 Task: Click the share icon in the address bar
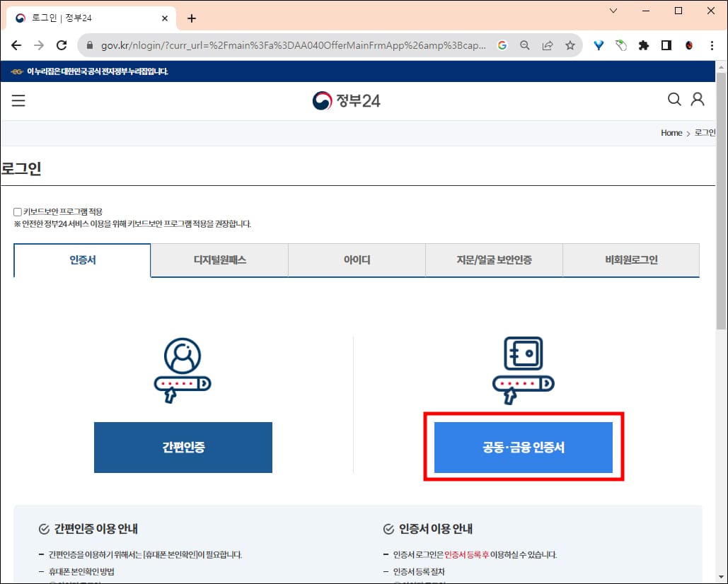pyautogui.click(x=547, y=45)
